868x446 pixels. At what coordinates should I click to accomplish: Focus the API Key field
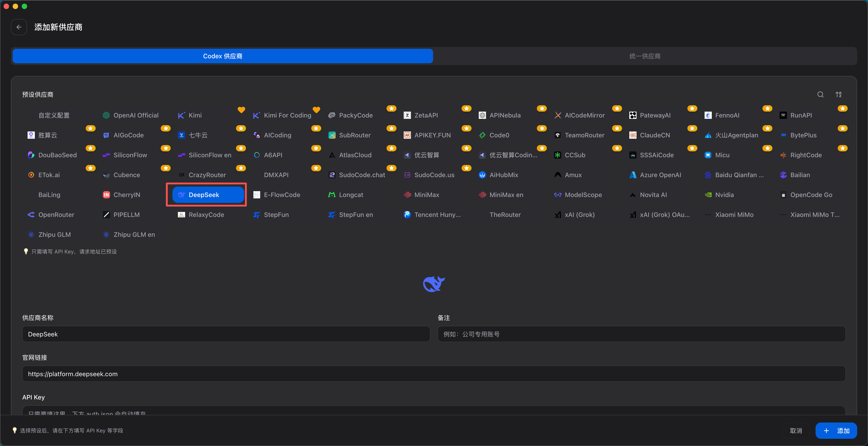[x=434, y=410]
